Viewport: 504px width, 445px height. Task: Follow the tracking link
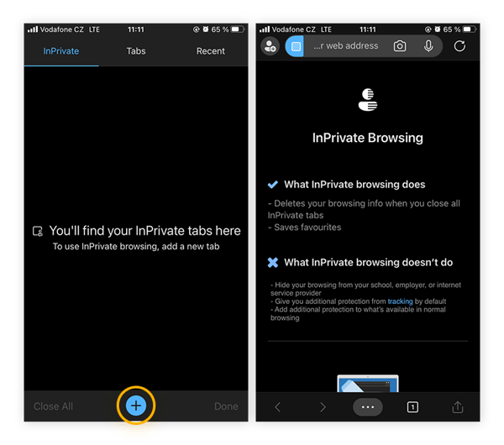400,301
